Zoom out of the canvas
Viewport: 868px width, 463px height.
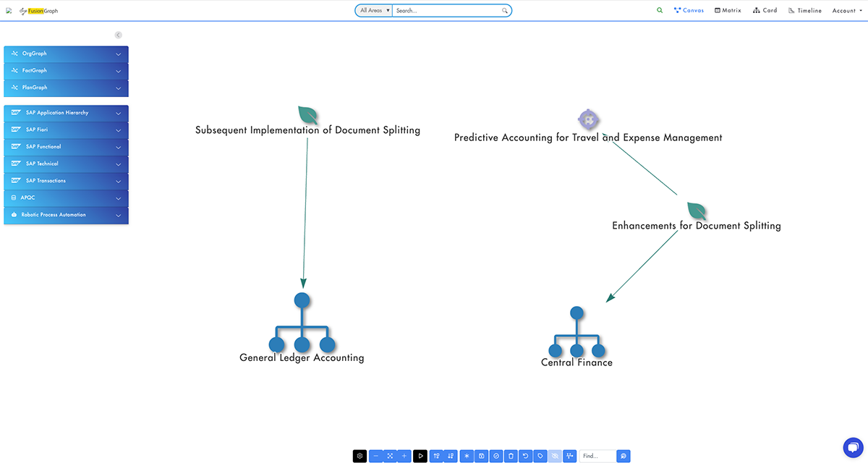[375, 456]
